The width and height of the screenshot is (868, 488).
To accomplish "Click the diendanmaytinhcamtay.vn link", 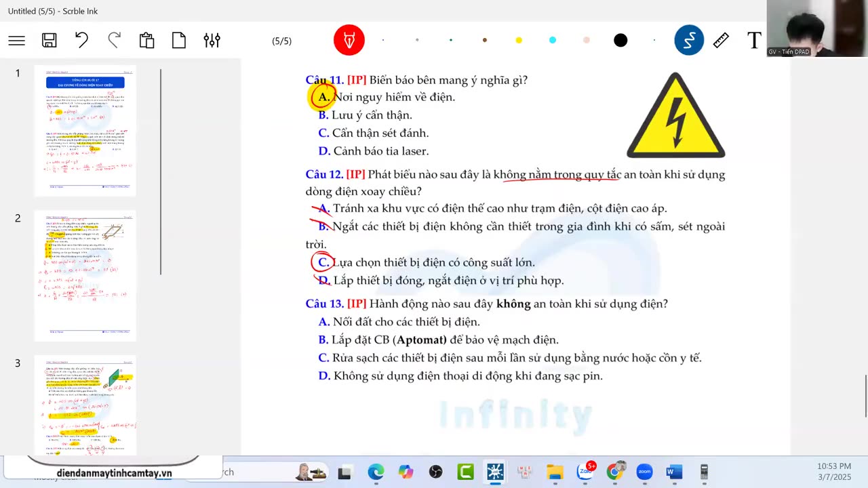I will point(114,473).
